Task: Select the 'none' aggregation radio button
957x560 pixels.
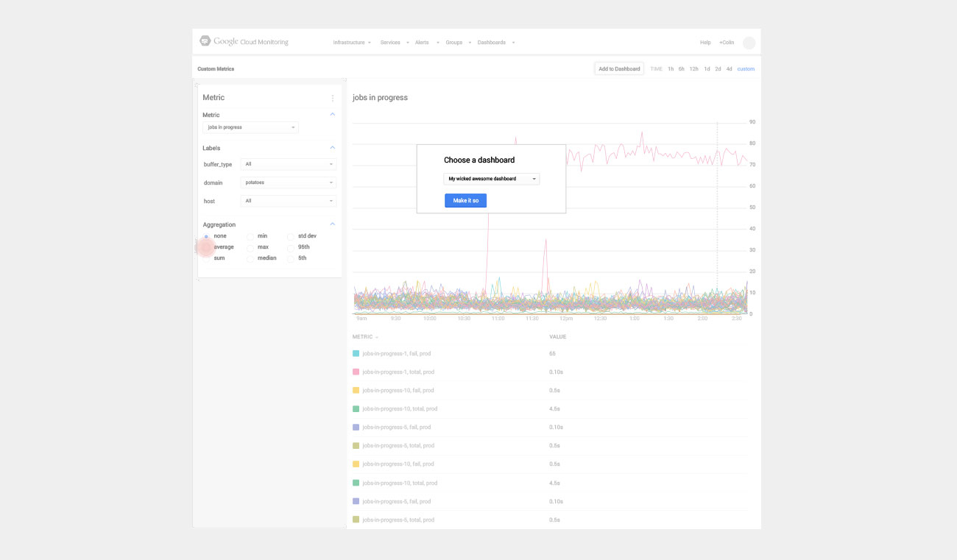Action: (x=206, y=236)
